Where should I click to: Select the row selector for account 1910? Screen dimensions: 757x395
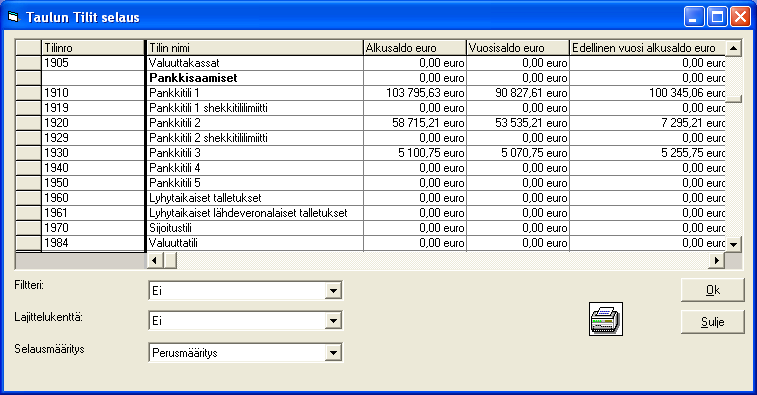tap(28, 93)
